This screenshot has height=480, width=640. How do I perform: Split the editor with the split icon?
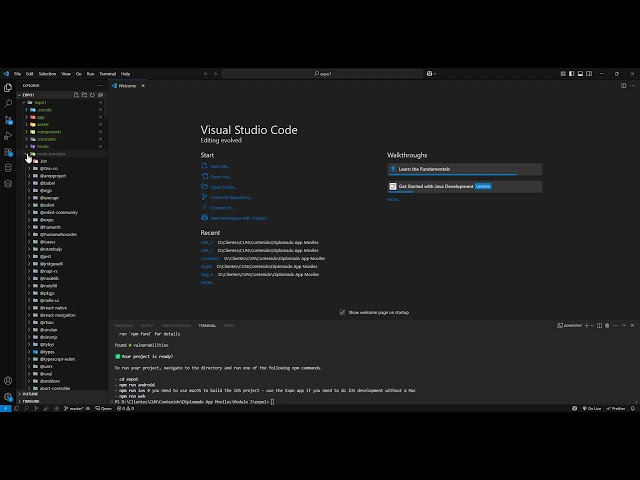[623, 85]
